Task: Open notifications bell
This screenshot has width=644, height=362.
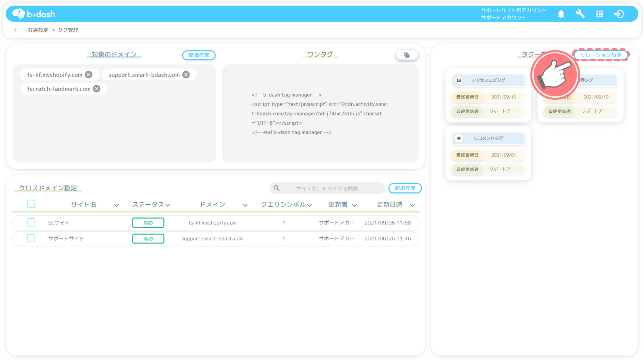Action: (561, 14)
